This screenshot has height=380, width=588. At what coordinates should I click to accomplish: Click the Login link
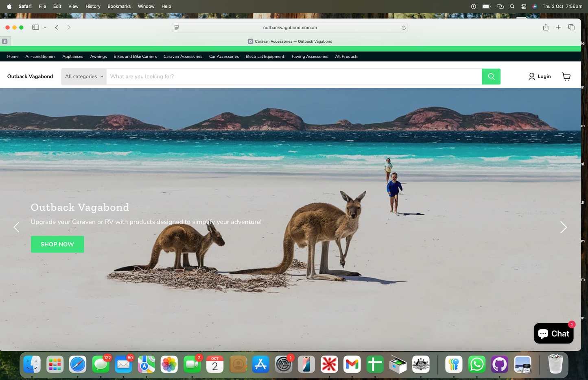(x=540, y=76)
